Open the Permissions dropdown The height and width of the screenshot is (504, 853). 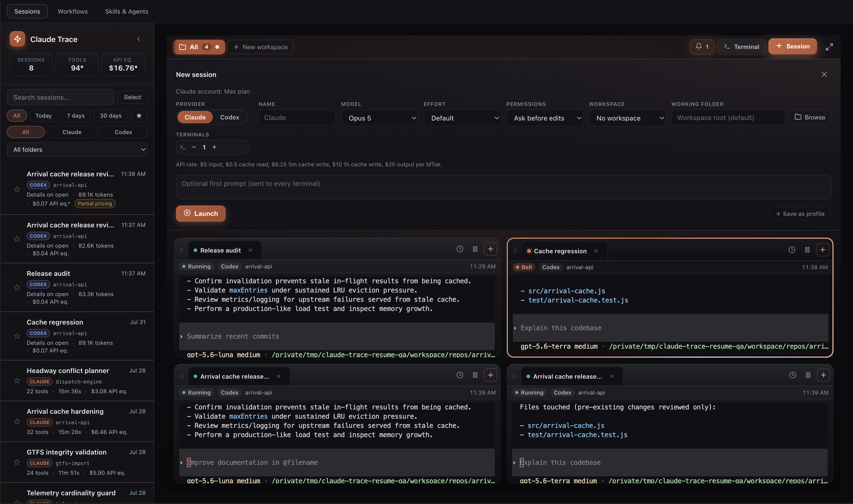coord(544,118)
